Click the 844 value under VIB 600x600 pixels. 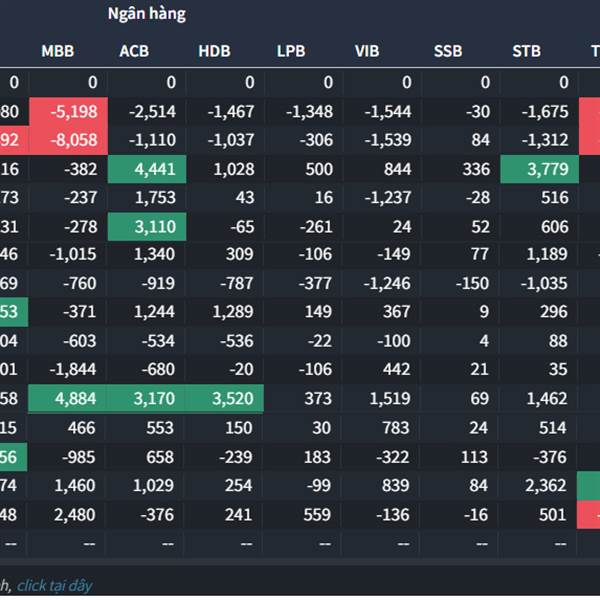[x=398, y=169]
